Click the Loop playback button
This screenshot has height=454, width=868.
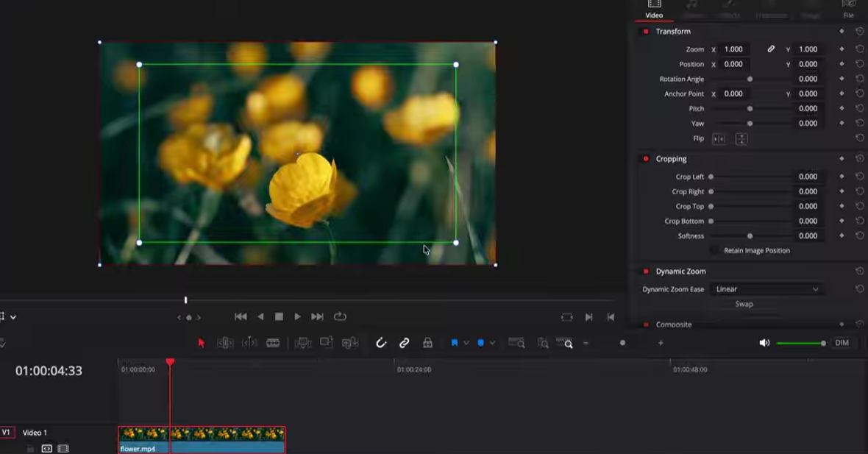pyautogui.click(x=340, y=316)
